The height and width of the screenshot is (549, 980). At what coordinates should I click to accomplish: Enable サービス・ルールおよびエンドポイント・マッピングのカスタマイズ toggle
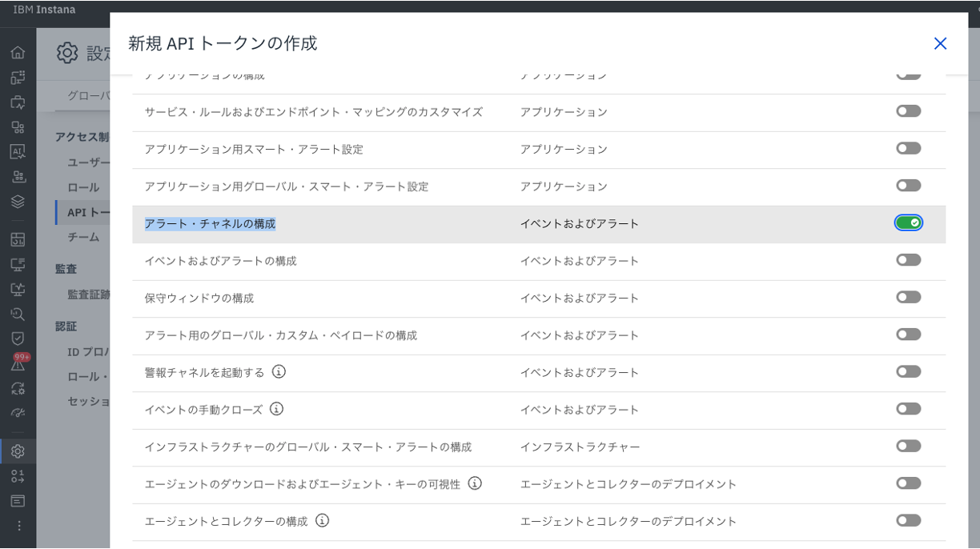click(909, 111)
